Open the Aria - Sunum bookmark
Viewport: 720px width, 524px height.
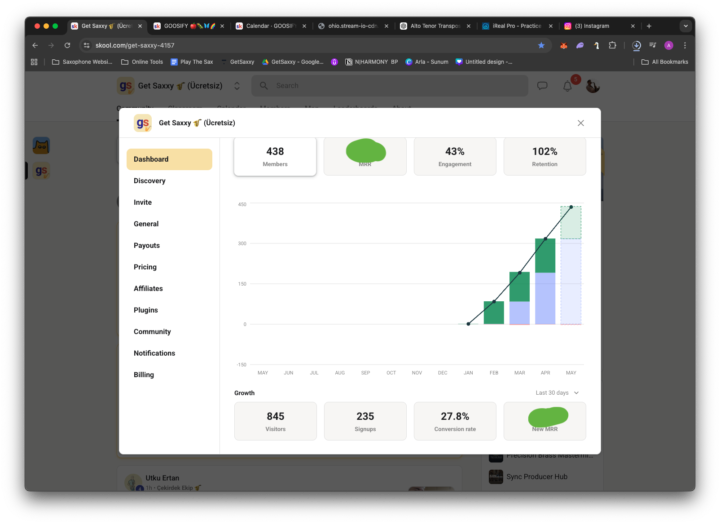427,62
